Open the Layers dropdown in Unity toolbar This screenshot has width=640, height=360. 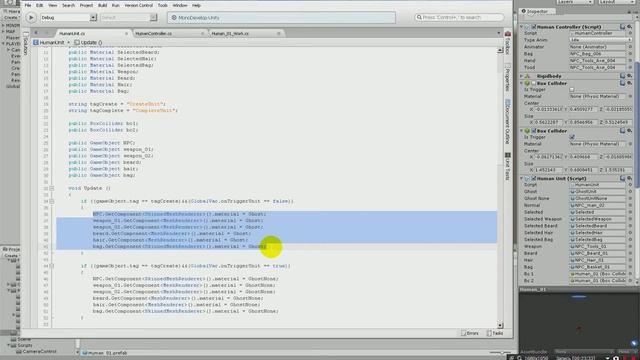tap(575, 2)
